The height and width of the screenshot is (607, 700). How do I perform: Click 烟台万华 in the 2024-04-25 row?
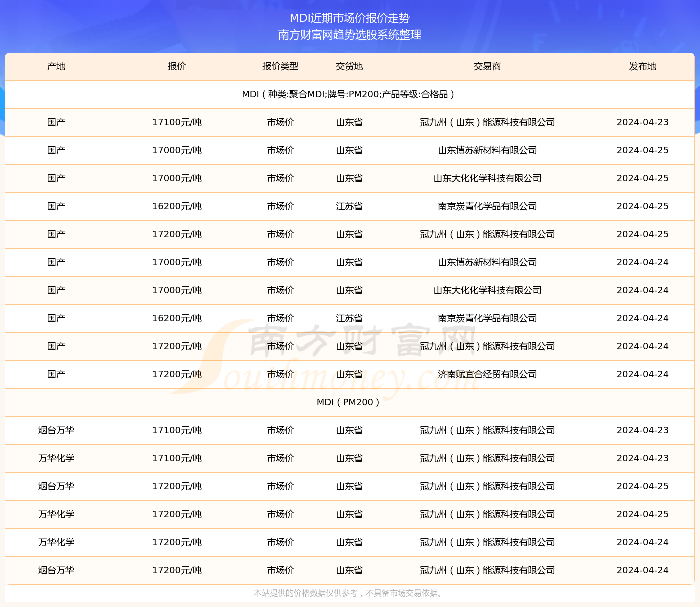pos(56,486)
